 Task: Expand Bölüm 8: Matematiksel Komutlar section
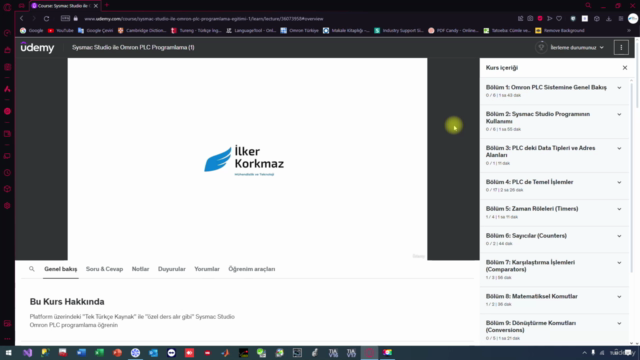(554, 300)
